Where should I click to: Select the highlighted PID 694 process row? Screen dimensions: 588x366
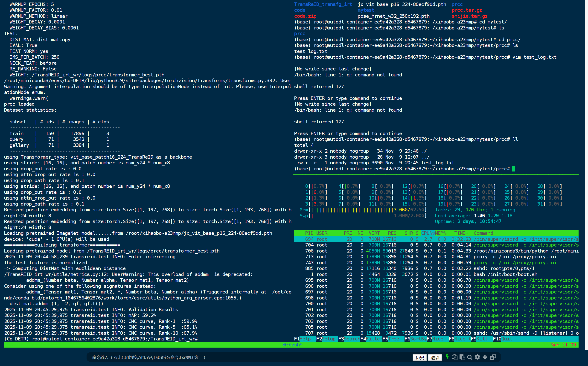(436, 239)
